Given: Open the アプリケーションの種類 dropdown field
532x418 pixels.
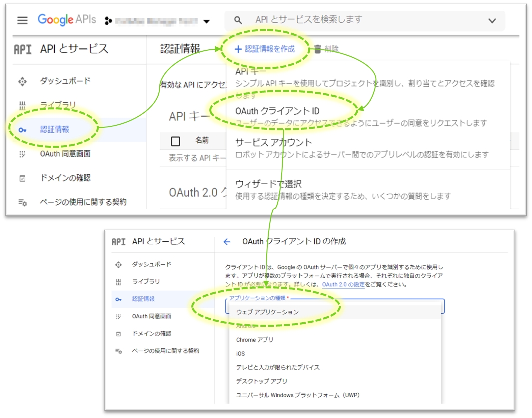Looking at the screenshot, I should click(x=334, y=306).
